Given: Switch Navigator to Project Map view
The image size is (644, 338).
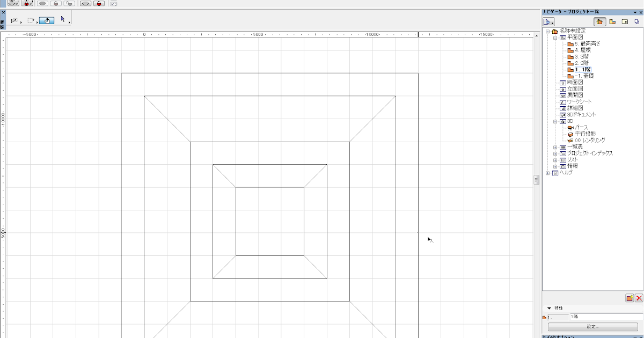Looking at the screenshot, I should click(600, 22).
